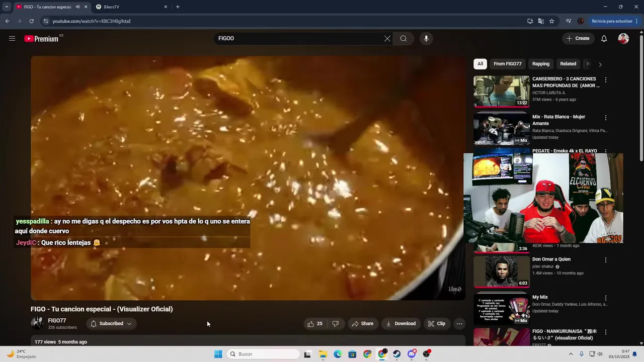This screenshot has height=362, width=644.
Task: Open Microsoft Edge from the taskbar
Action: 338,354
